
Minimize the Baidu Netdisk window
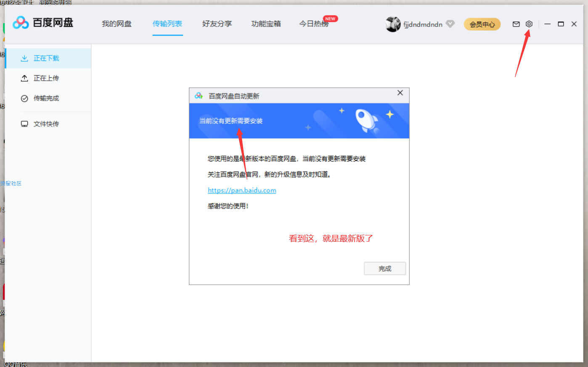[x=547, y=24]
